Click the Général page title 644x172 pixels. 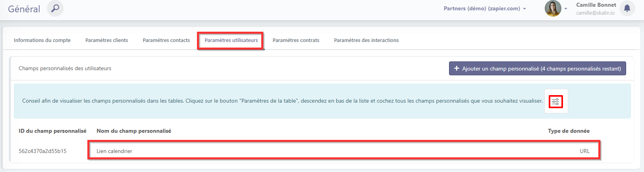[24, 9]
